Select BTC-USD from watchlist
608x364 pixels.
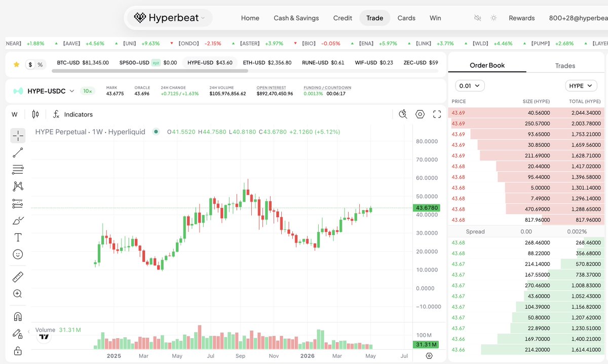coord(83,63)
